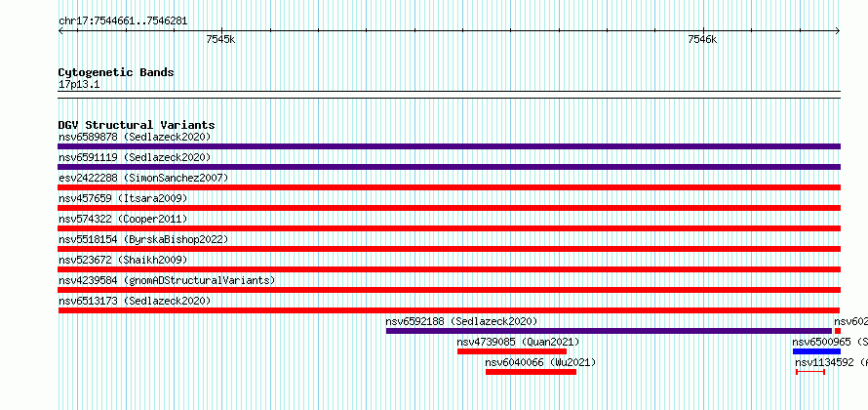Select the nsv6592188 purple variant bar
868x410 pixels.
pyautogui.click(x=609, y=331)
